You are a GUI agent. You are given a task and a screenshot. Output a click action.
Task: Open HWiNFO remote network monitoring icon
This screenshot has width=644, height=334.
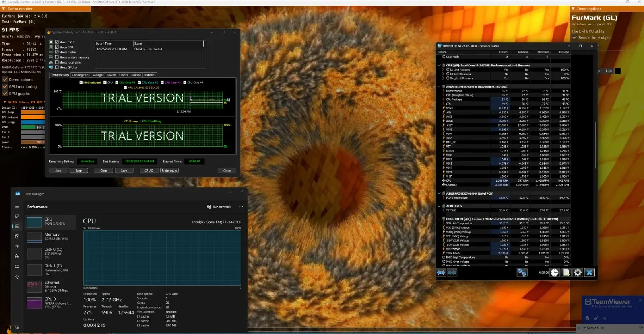click(522, 273)
